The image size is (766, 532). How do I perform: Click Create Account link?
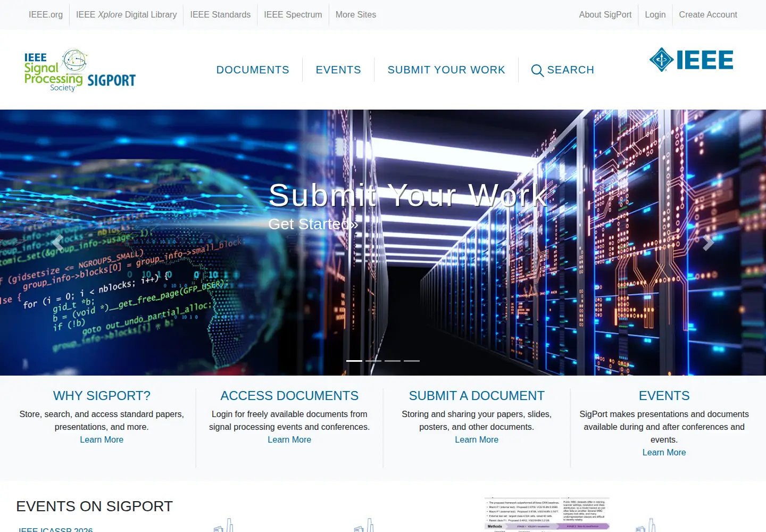pos(708,15)
